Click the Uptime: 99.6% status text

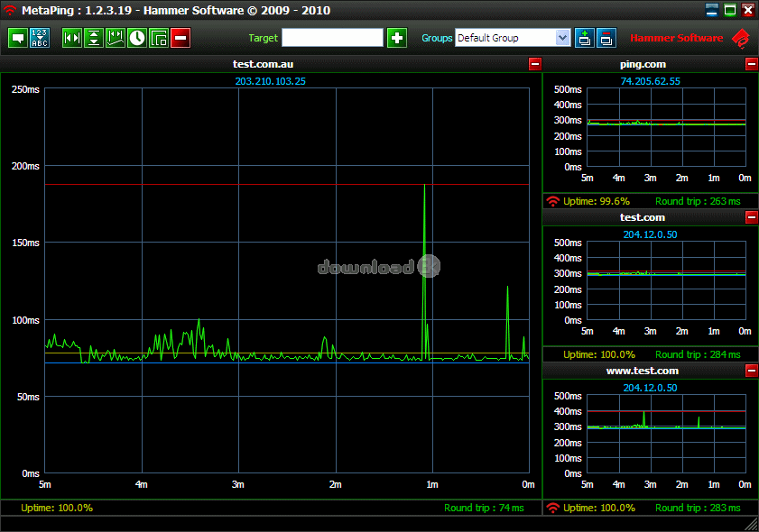click(597, 201)
